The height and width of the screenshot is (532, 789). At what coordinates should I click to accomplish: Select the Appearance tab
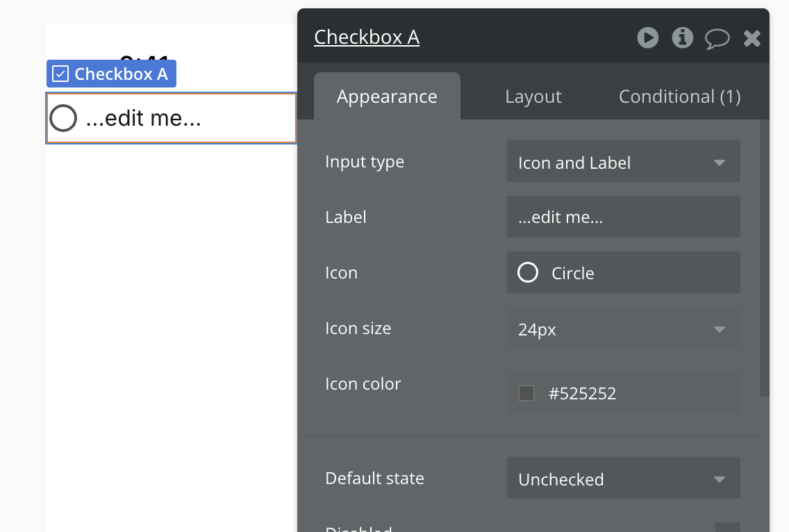tap(387, 96)
